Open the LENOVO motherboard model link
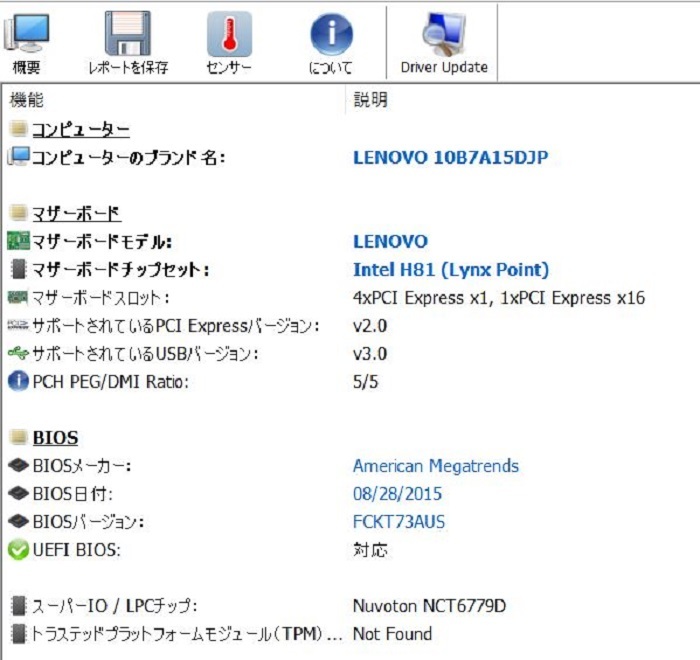The height and width of the screenshot is (660, 700). click(x=391, y=242)
